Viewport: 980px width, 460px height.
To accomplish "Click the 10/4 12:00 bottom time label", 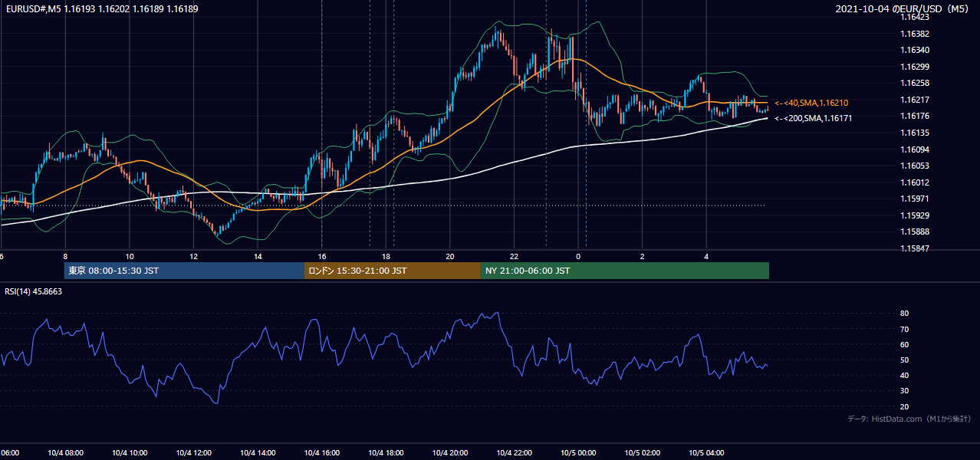I will coord(193,453).
